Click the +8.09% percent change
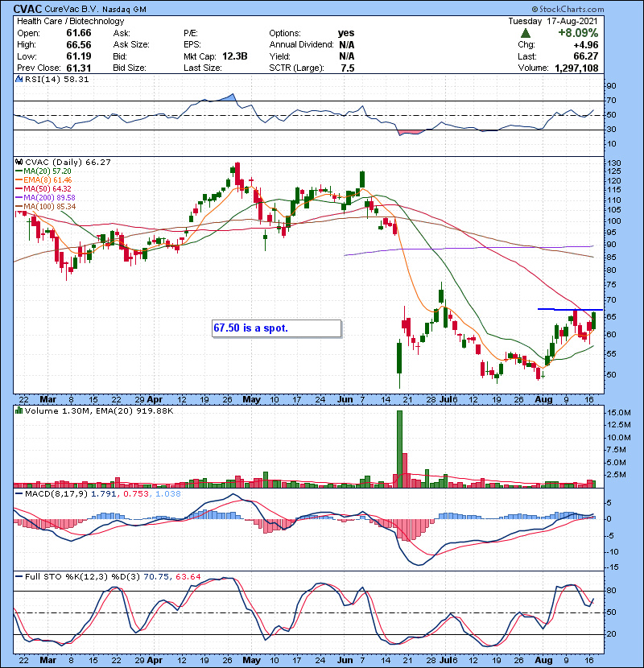The width and height of the screenshot is (644, 668). [x=578, y=33]
